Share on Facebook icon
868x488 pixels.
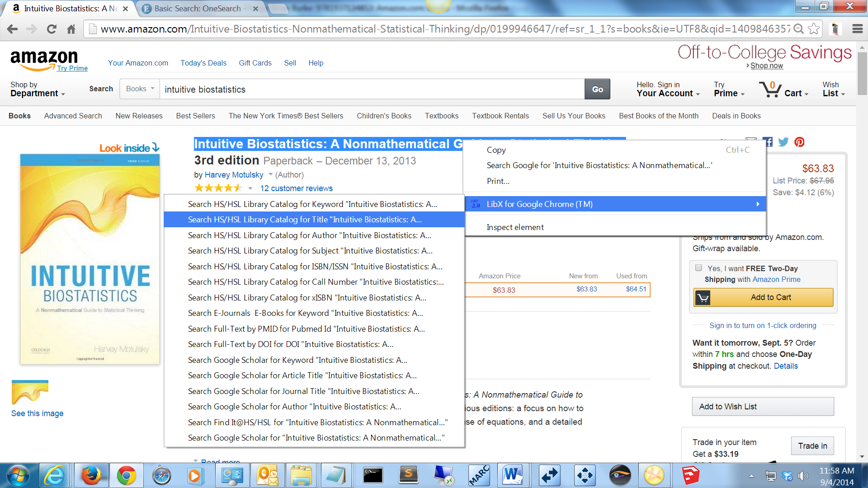[768, 142]
